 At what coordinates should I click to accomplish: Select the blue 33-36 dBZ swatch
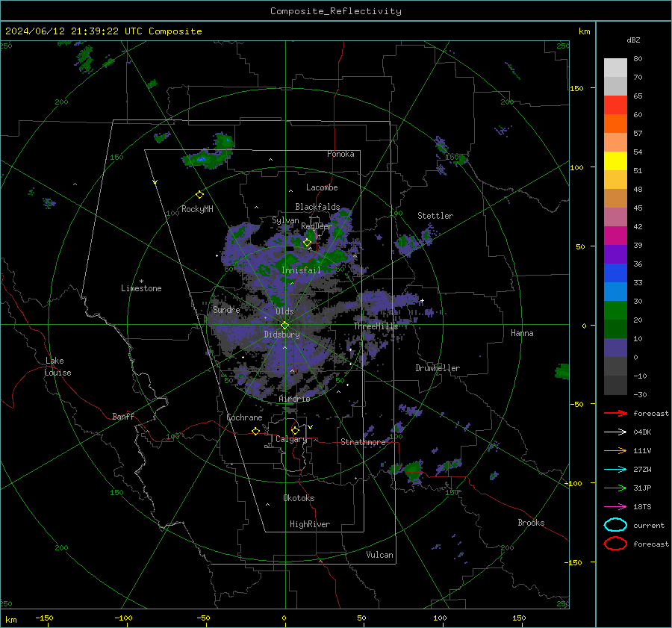tap(615, 273)
